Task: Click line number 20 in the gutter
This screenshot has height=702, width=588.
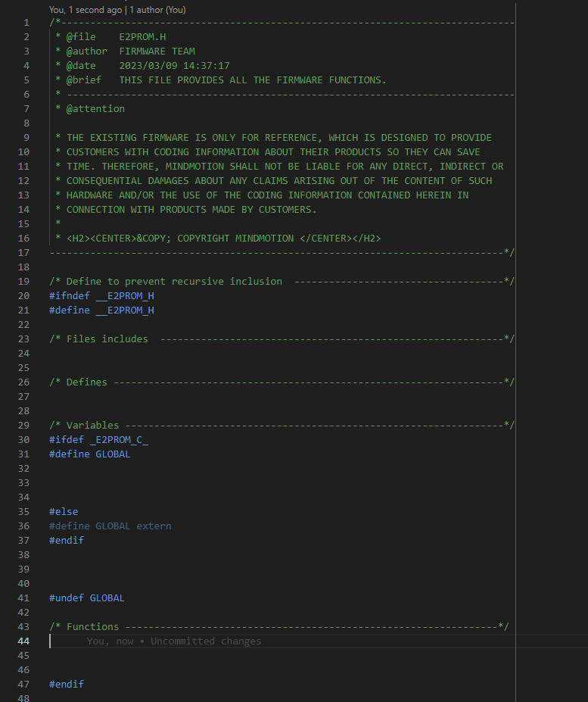Action: [x=23, y=296]
